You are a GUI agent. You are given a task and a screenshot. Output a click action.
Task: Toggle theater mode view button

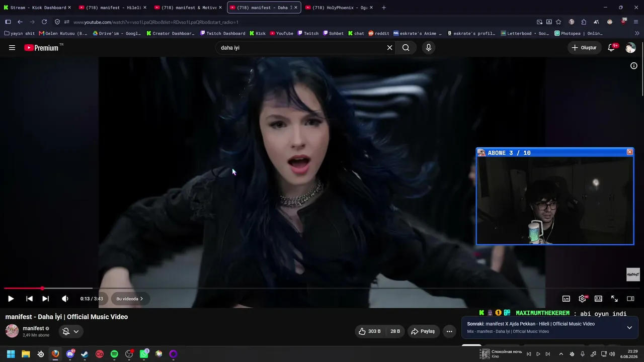598,299
